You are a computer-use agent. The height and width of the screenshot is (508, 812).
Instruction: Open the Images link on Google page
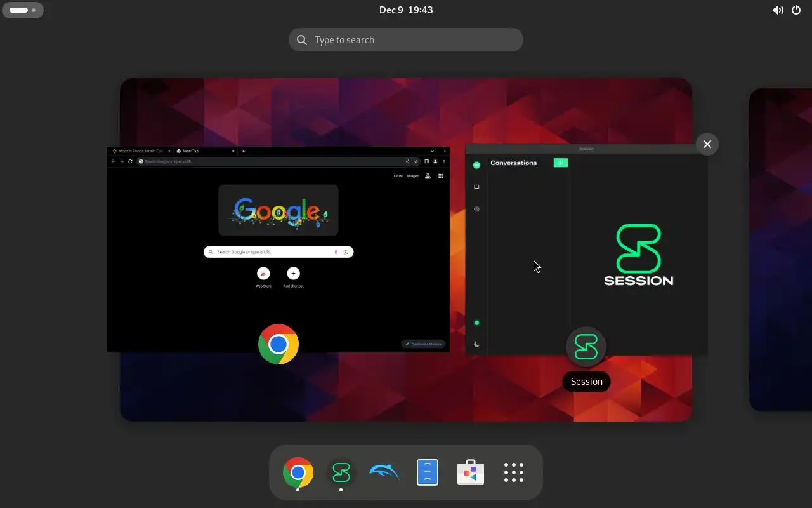pos(412,176)
